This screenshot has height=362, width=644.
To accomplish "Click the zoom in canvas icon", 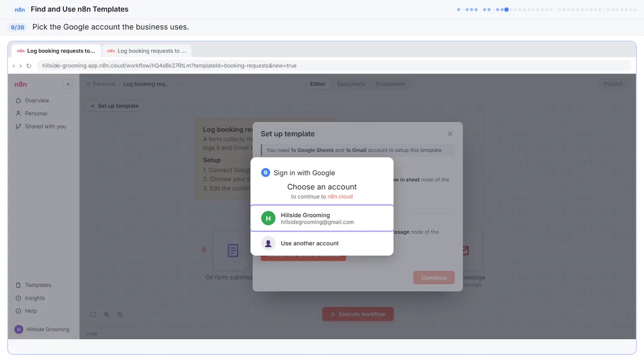I will tap(107, 315).
